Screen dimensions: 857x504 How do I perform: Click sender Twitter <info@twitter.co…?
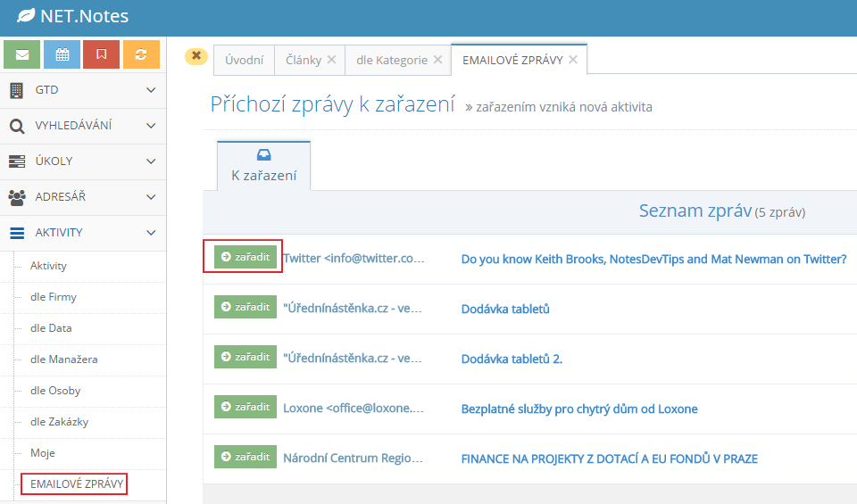tap(354, 259)
